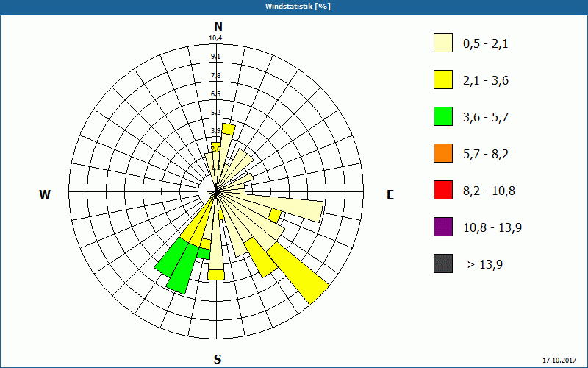Click the yellow-tipped north-northeast wind bar
This screenshot has width=588, height=368.
point(229,130)
